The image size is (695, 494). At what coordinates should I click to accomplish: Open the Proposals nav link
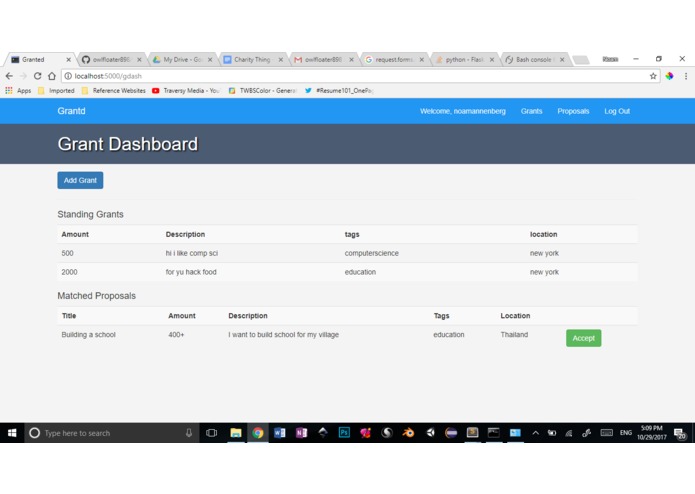tap(573, 111)
